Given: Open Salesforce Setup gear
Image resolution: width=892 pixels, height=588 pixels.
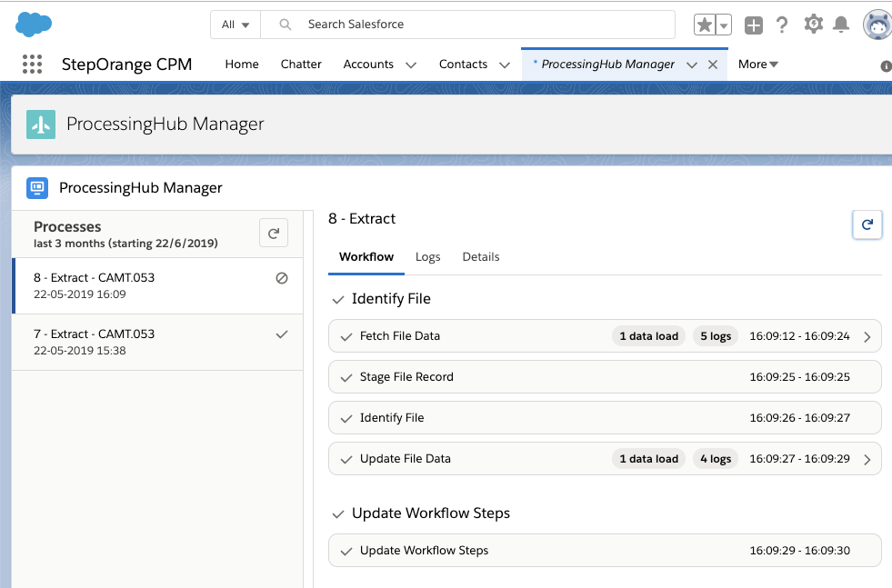Looking at the screenshot, I should [813, 25].
